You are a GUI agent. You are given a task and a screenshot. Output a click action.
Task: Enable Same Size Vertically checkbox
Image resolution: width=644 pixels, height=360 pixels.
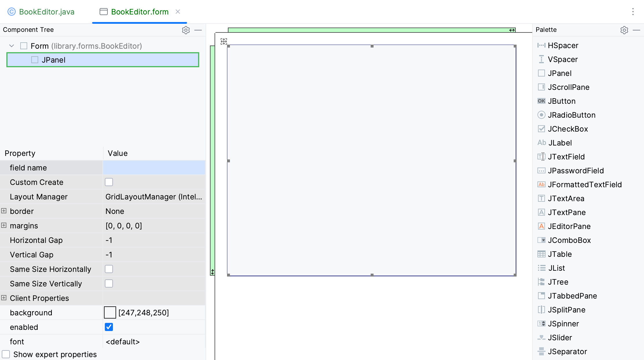[x=109, y=283]
